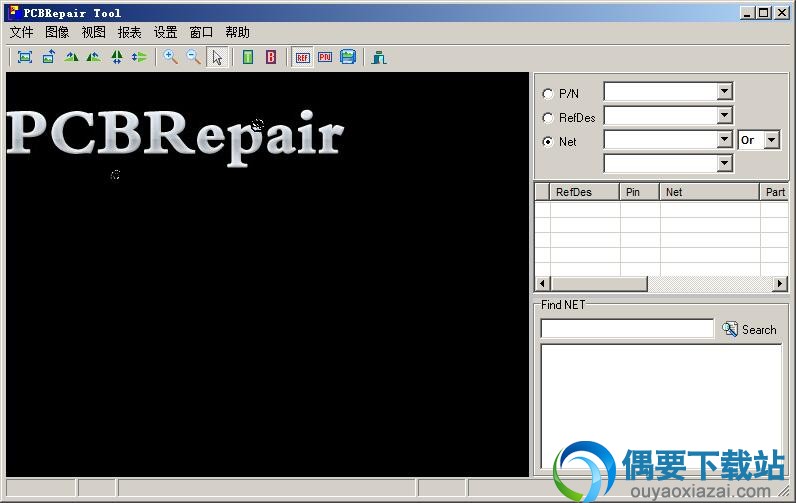This screenshot has width=796, height=503.
Task: Click the PCBRepair app icon in title bar
Action: coord(13,13)
